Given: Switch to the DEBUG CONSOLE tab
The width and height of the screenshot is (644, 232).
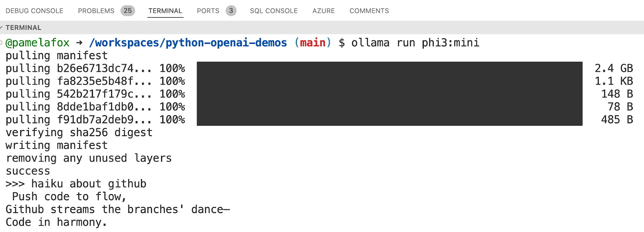Looking at the screenshot, I should [x=34, y=11].
